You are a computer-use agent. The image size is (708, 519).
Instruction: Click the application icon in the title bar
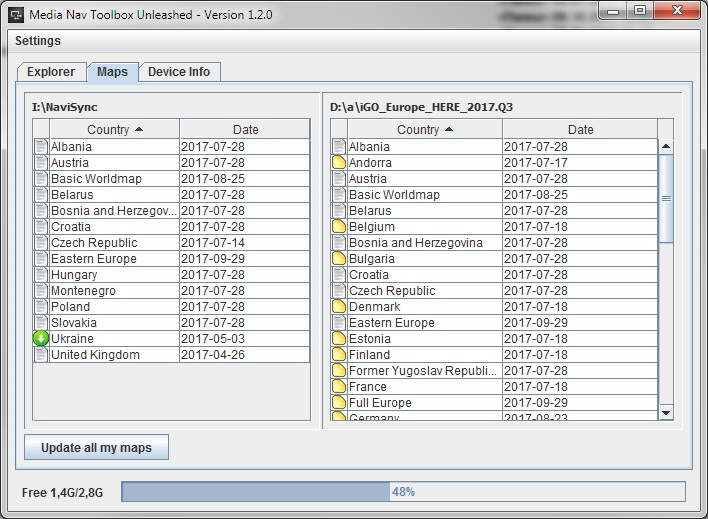pyautogui.click(x=17, y=15)
